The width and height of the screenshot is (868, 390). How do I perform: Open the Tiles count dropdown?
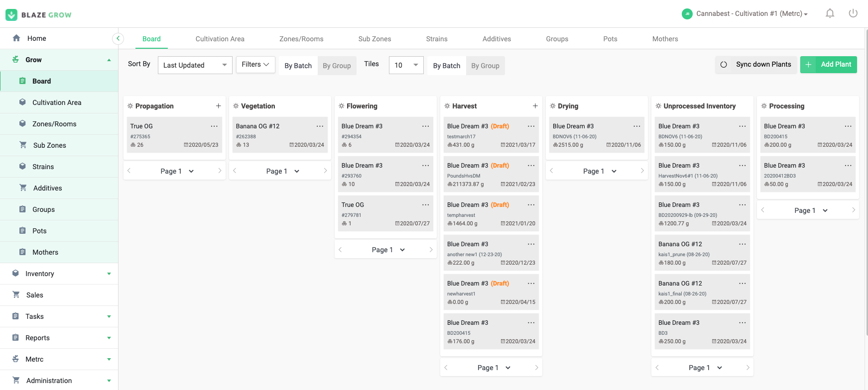406,65
